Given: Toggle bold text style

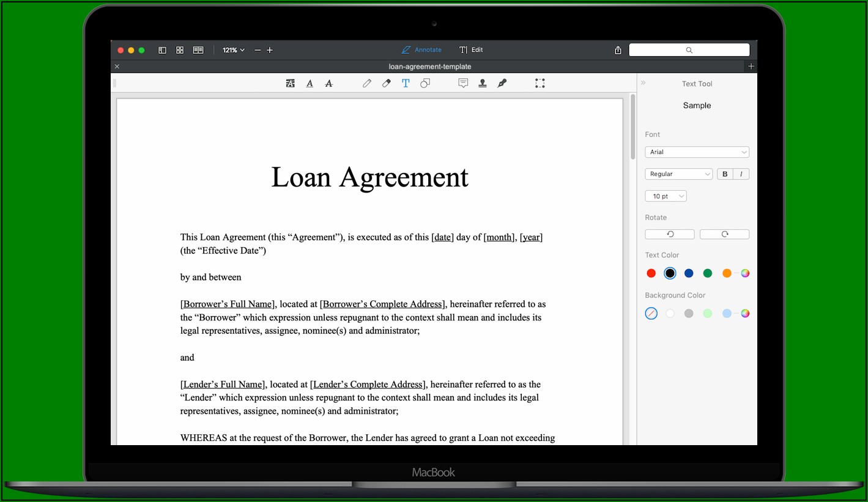Looking at the screenshot, I should click(725, 174).
